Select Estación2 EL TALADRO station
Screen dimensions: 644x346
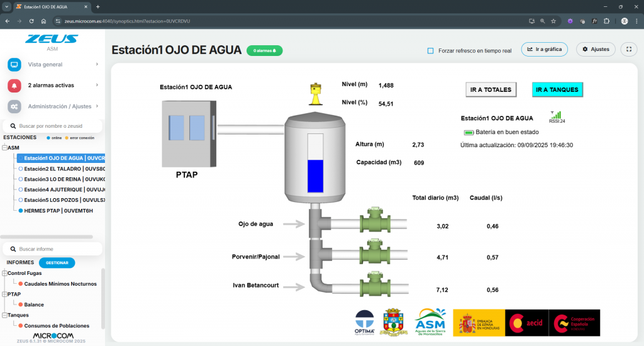62,169
